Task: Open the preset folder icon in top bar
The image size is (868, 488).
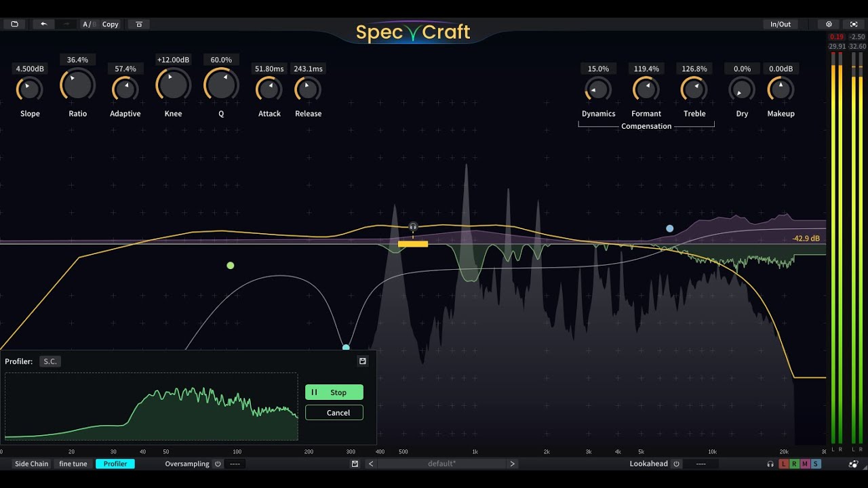Action: coord(14,24)
